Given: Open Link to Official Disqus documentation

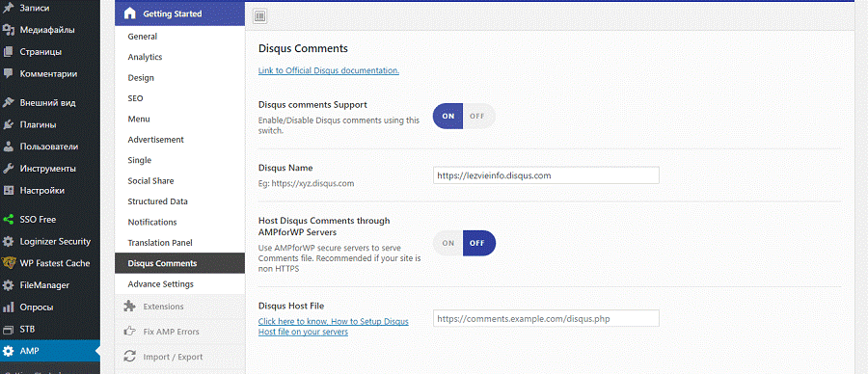Looking at the screenshot, I should pos(329,70).
